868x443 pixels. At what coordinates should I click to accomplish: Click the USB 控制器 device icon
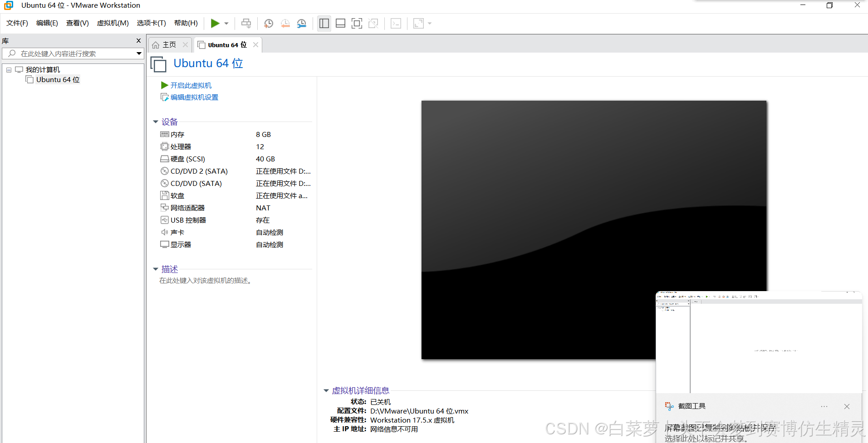[x=165, y=220]
